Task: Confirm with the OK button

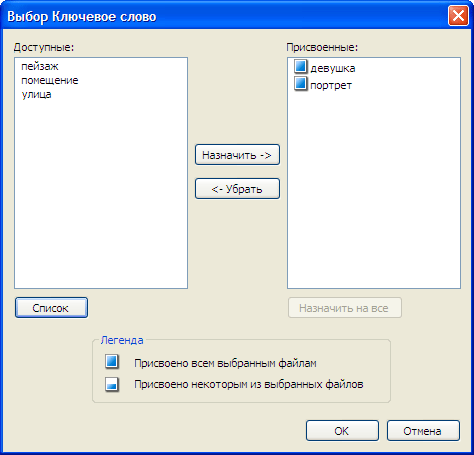Action: coord(342,431)
